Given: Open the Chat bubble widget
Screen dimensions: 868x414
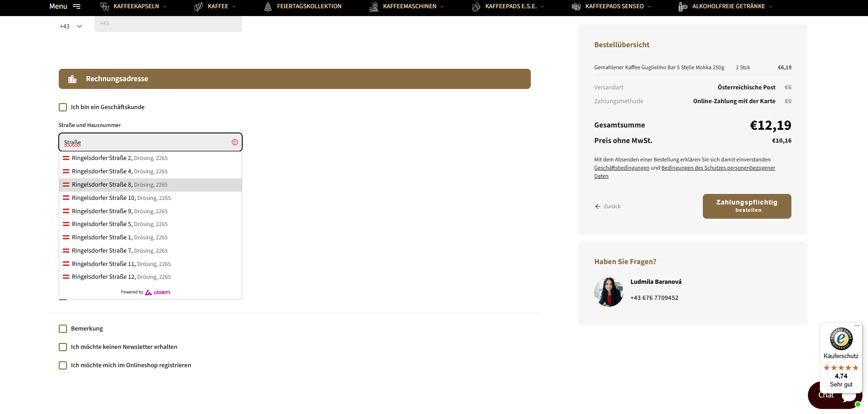Looking at the screenshot, I should [835, 395].
